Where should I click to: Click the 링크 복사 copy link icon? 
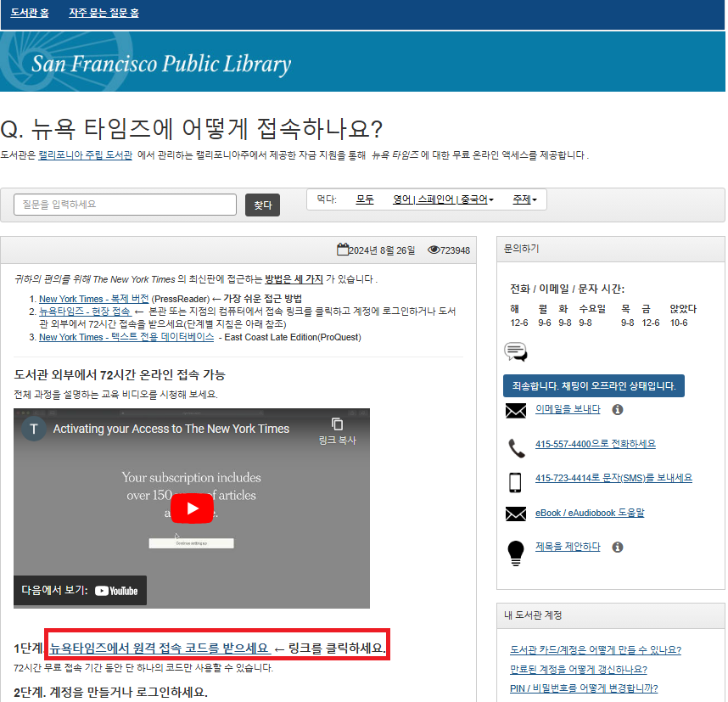pos(337,431)
